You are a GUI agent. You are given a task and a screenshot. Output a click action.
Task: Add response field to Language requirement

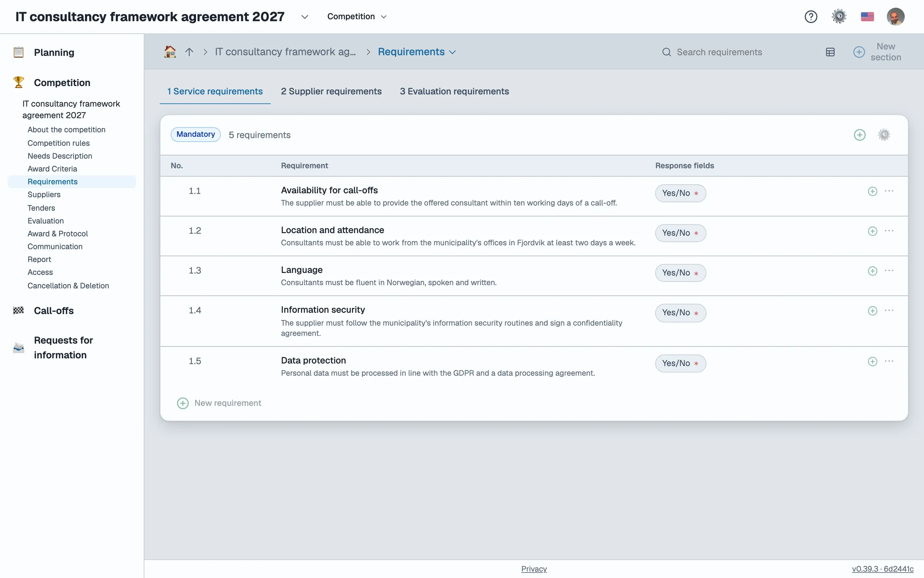click(872, 271)
